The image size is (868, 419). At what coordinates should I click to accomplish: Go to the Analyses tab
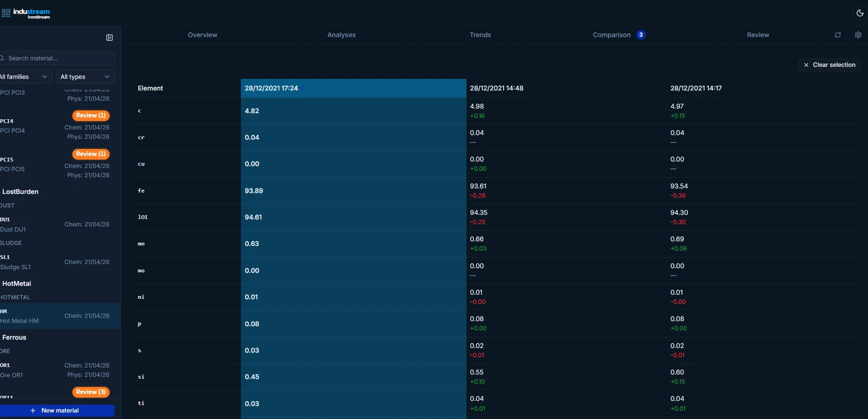[341, 35]
